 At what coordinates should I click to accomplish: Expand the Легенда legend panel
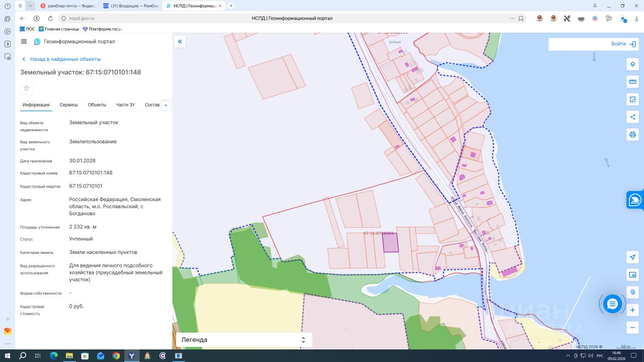coord(244,340)
